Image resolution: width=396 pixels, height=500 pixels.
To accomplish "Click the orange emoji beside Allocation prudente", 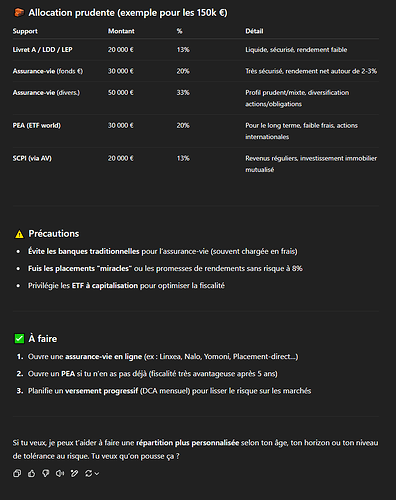I will [x=19, y=13].
